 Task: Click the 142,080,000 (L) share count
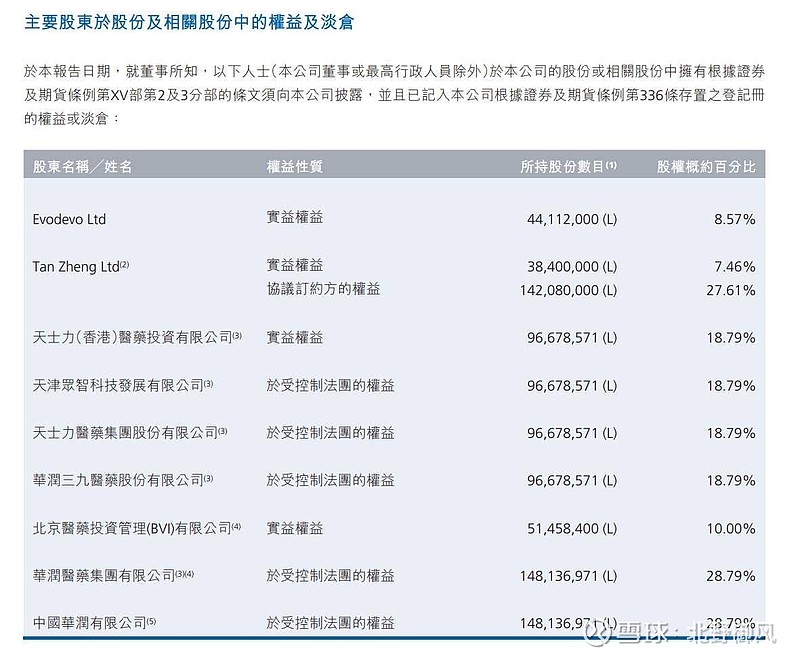(568, 290)
